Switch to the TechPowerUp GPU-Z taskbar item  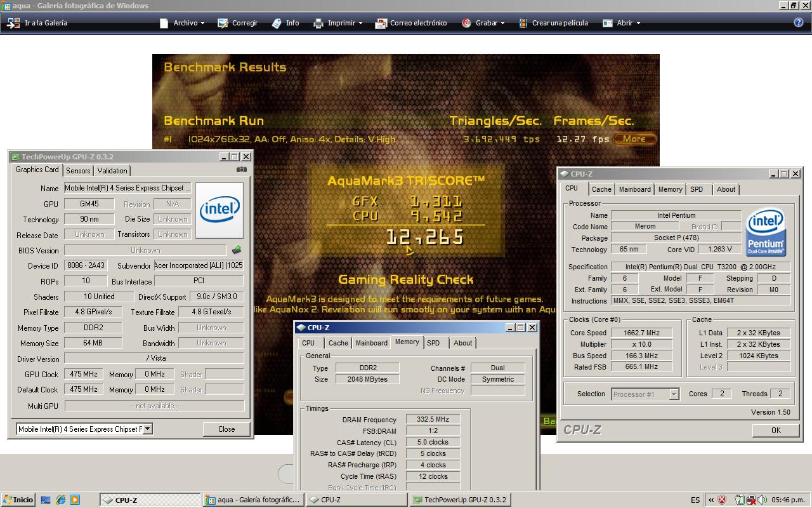point(460,500)
